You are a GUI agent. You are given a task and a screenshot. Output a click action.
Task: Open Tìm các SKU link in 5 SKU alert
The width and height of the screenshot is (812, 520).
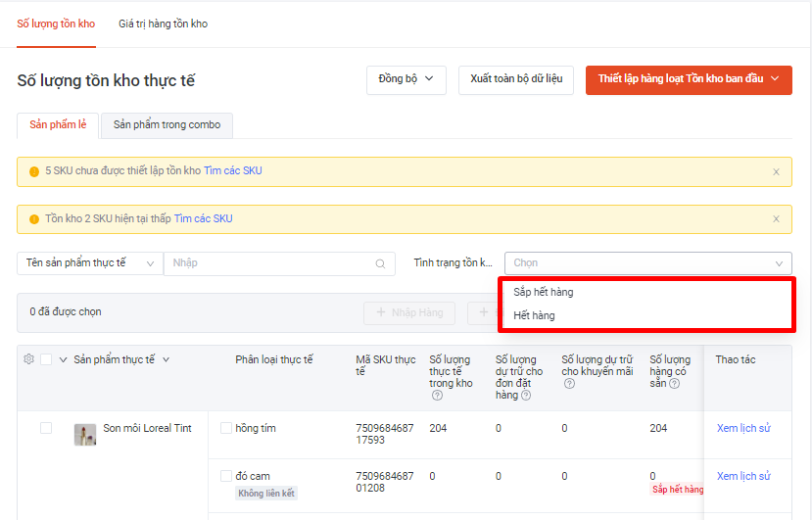pyautogui.click(x=233, y=171)
